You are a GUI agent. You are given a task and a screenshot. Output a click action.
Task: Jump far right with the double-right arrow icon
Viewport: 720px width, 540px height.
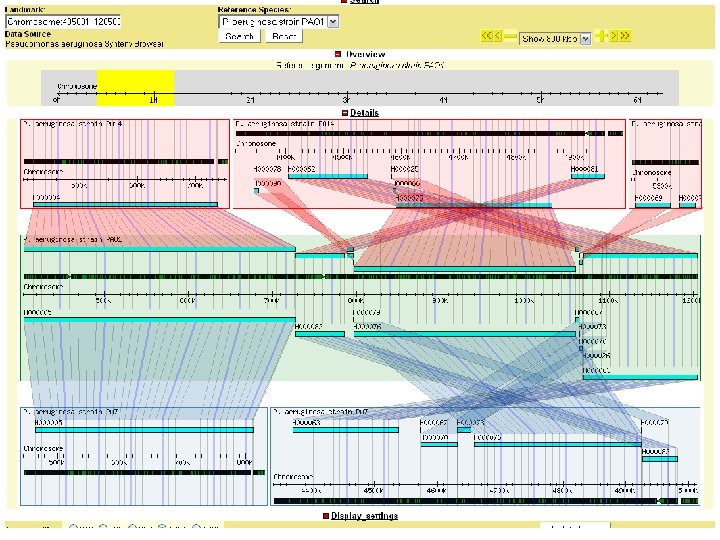624,36
